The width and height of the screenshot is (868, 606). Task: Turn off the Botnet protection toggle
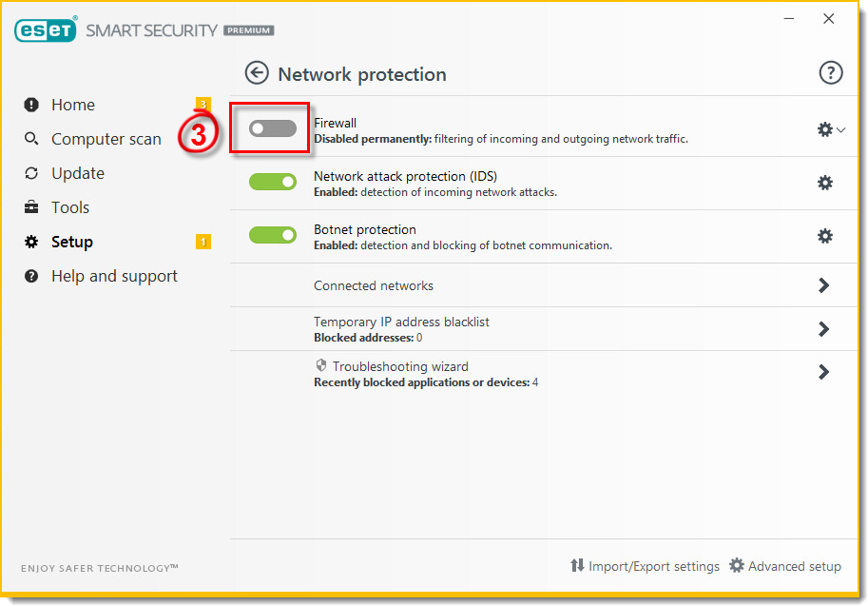(272, 235)
